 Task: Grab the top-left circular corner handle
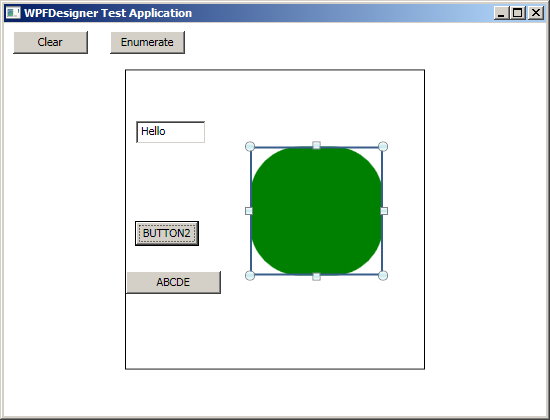(250, 146)
